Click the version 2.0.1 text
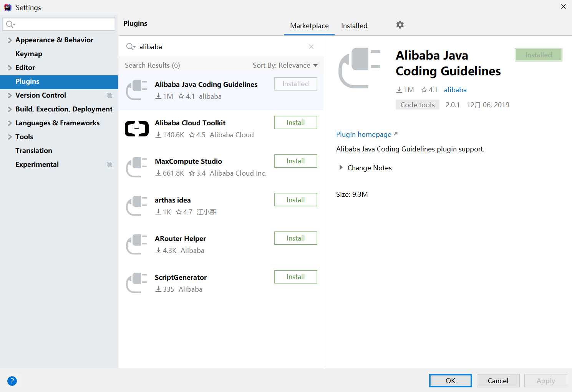The image size is (572, 392). point(453,105)
